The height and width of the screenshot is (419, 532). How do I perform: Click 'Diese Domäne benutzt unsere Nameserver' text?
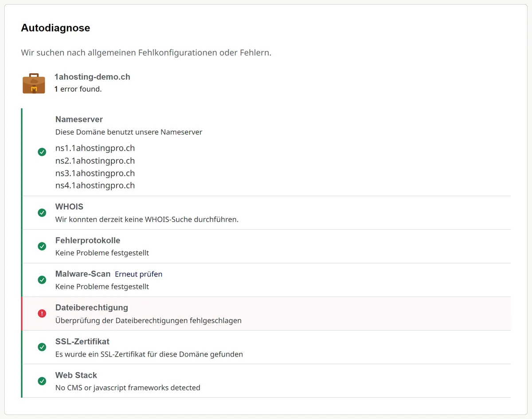click(129, 132)
